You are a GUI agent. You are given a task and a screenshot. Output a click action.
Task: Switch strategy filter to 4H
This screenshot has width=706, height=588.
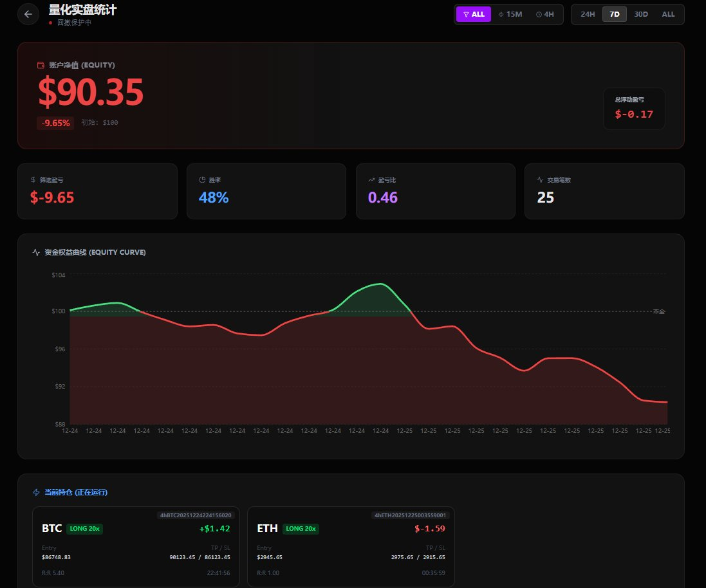[x=544, y=14]
